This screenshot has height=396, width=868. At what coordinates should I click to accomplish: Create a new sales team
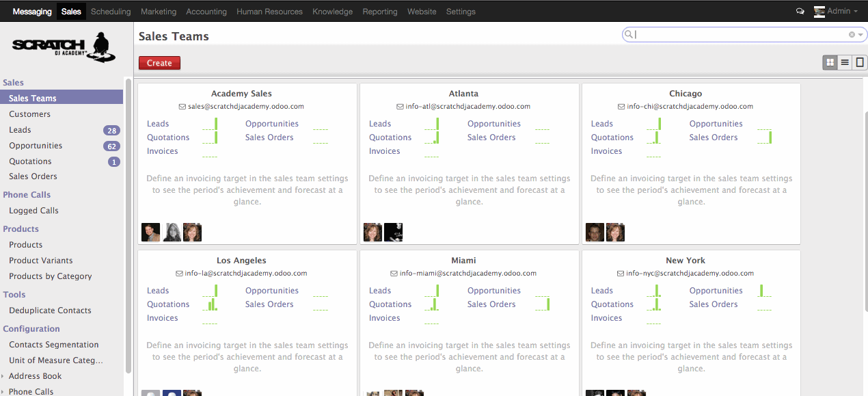[x=159, y=63]
